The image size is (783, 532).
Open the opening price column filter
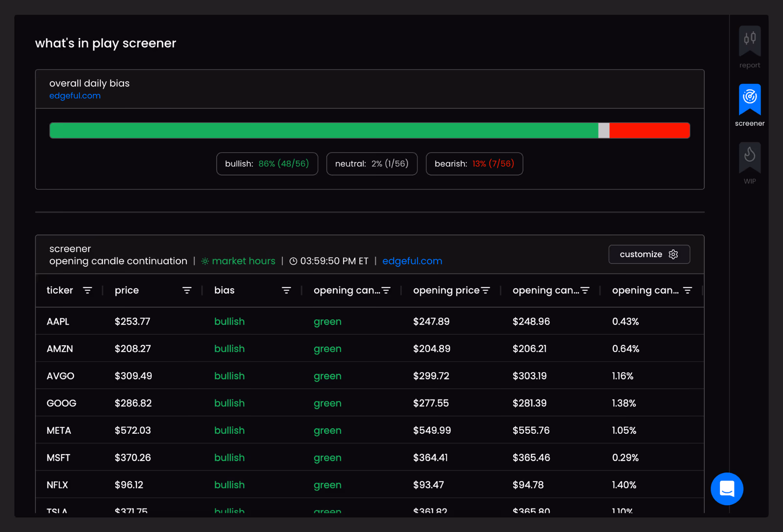coord(485,290)
